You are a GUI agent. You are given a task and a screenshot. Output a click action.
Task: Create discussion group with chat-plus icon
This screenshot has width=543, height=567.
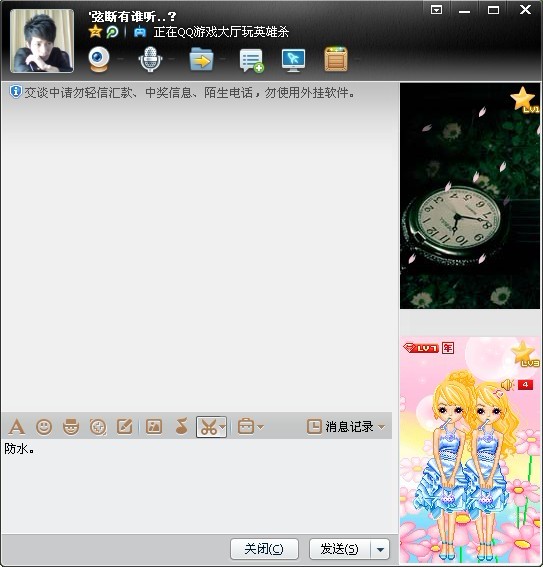[251, 60]
